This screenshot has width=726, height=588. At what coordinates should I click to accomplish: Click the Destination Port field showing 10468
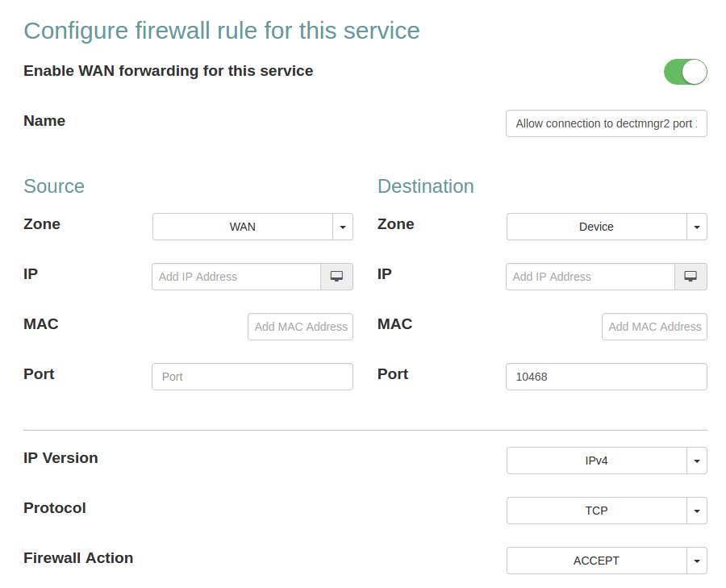coord(606,377)
